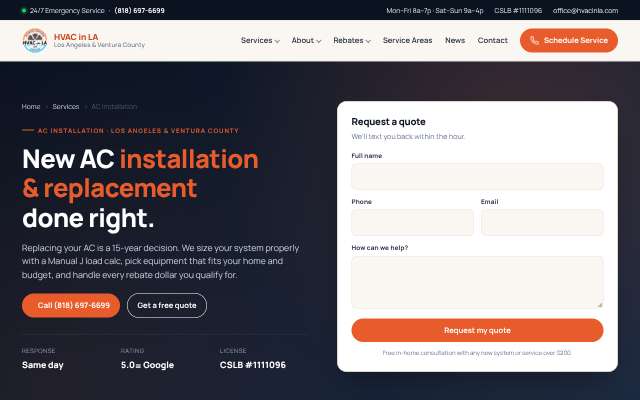
Task: Click 24/7 Emergency Service text
Action: [x=67, y=11]
